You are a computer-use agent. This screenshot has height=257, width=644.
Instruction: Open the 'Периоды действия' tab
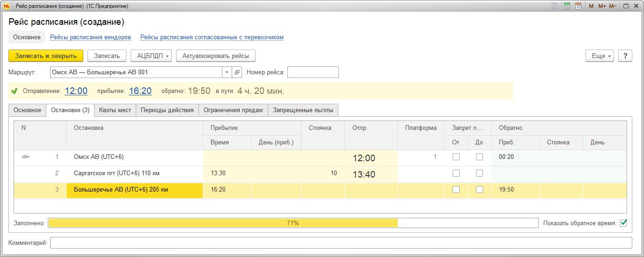coord(167,110)
